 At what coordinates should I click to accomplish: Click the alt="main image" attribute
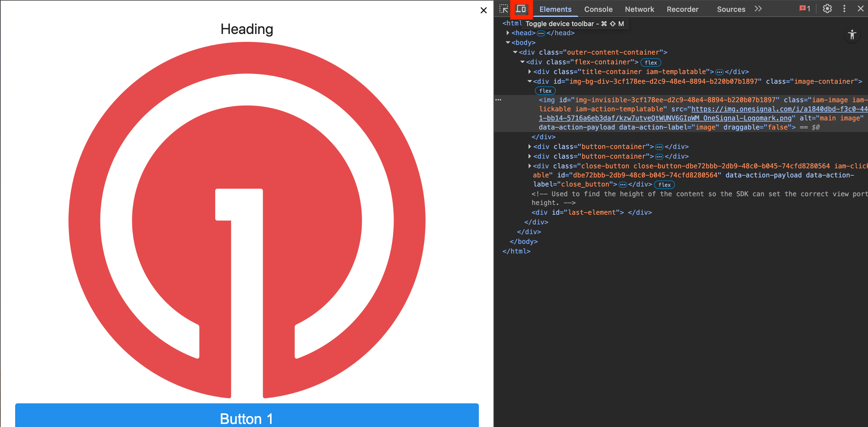click(831, 118)
